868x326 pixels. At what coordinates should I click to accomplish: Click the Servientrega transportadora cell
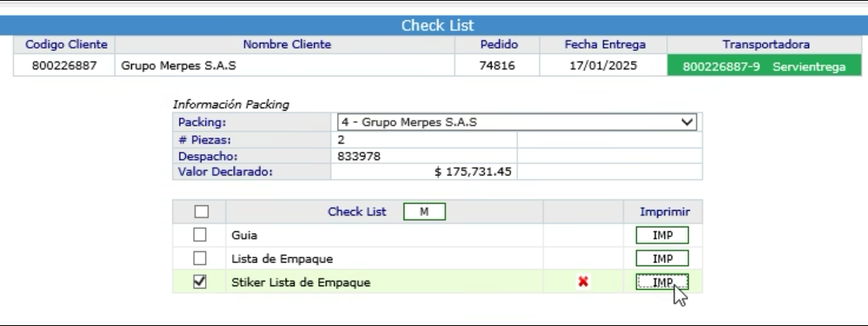pos(764,67)
